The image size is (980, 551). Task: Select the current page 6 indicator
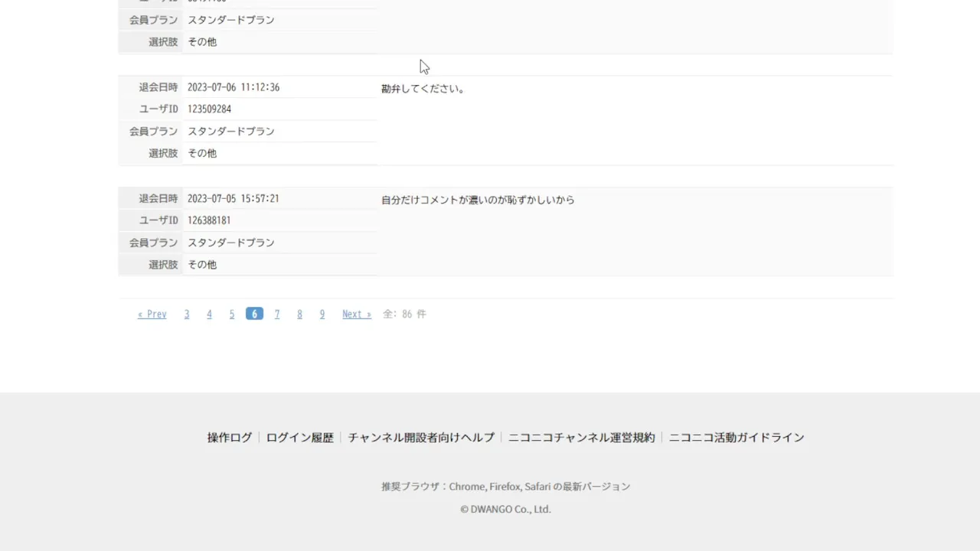[254, 314]
